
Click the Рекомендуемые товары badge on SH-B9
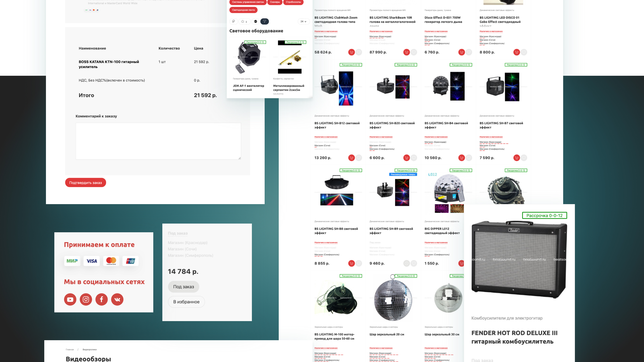pos(403,175)
